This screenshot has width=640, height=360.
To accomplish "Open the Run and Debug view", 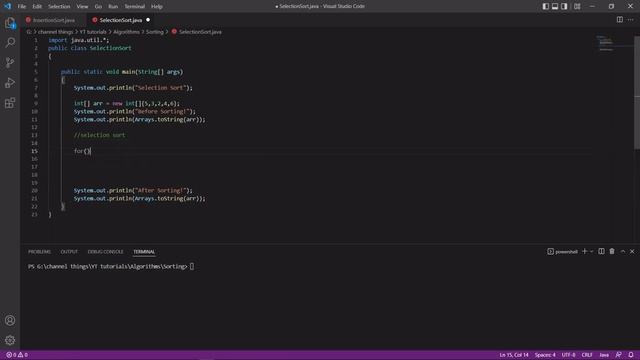I will coord(10,82).
